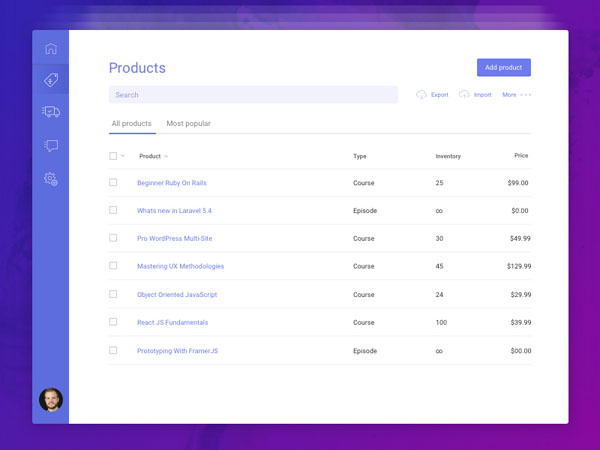Viewport: 600px width, 450px height.
Task: Open the Messages chat icon in sidebar
Action: [x=51, y=145]
